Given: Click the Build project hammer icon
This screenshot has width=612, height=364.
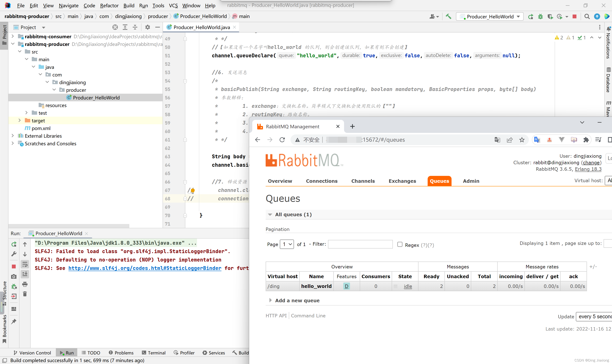Looking at the screenshot, I should coord(448,16).
